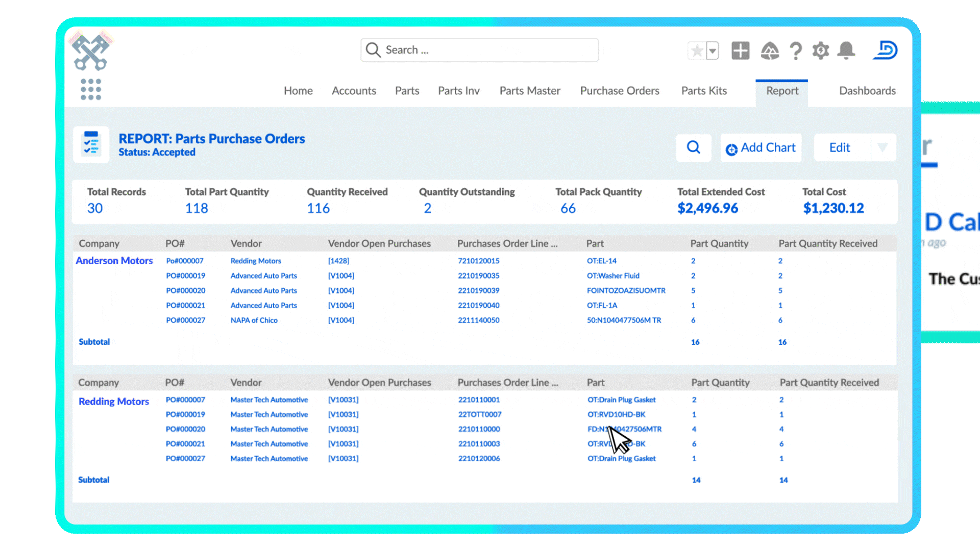
Task: Click the crossed pistons app logo
Action: 91,52
